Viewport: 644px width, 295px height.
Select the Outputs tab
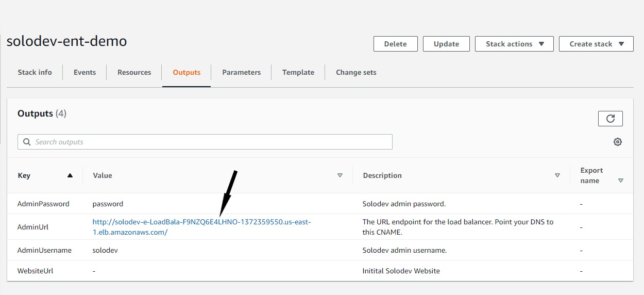pyautogui.click(x=187, y=72)
